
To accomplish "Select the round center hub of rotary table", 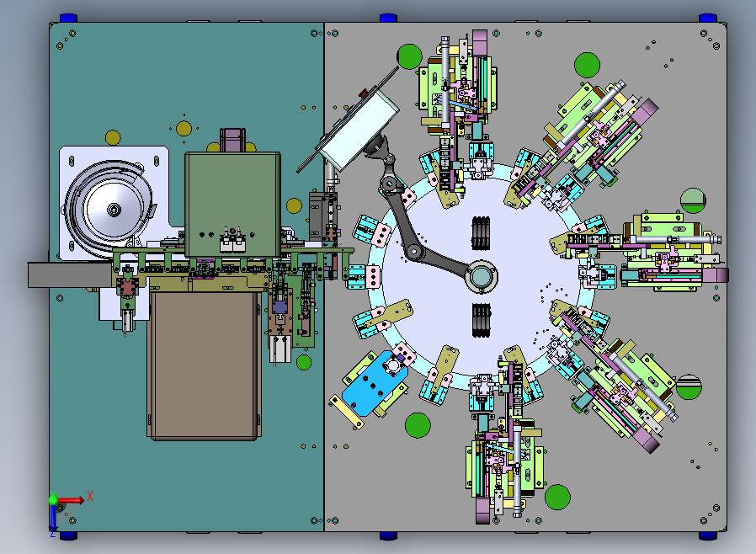I will pos(482,277).
